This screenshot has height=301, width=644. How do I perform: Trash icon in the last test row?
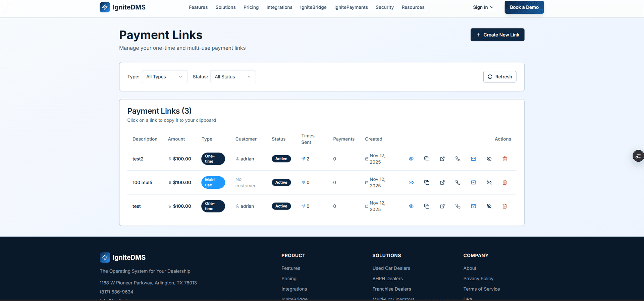[504, 206]
